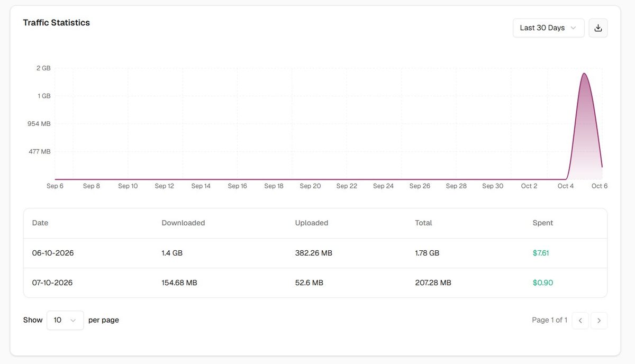This screenshot has height=364, width=635.
Task: Click the Oct 4 label on the chart axis
Action: point(566,186)
